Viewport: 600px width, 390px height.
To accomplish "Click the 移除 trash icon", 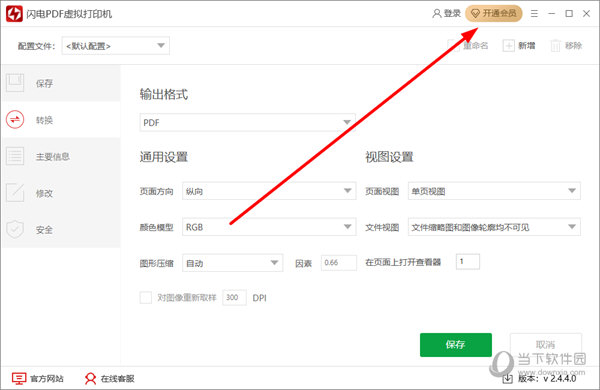I will (x=555, y=46).
